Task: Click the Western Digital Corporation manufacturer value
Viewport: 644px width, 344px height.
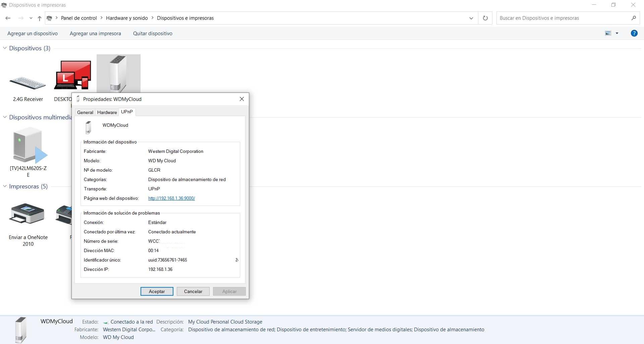Action: [176, 151]
